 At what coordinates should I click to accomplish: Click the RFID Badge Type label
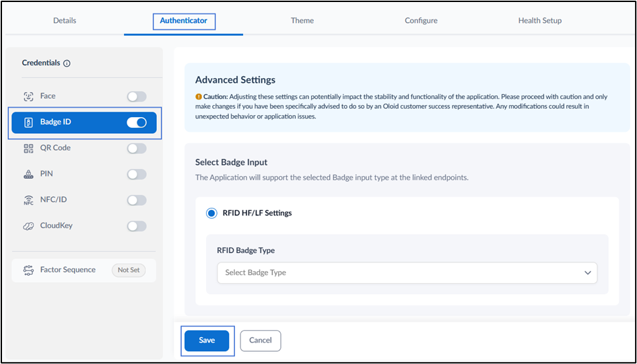pyautogui.click(x=246, y=250)
